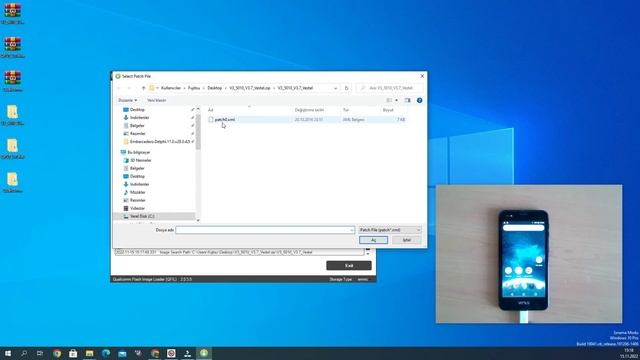Open the third zipped folder icon on desktop

pyautogui.click(x=13, y=182)
